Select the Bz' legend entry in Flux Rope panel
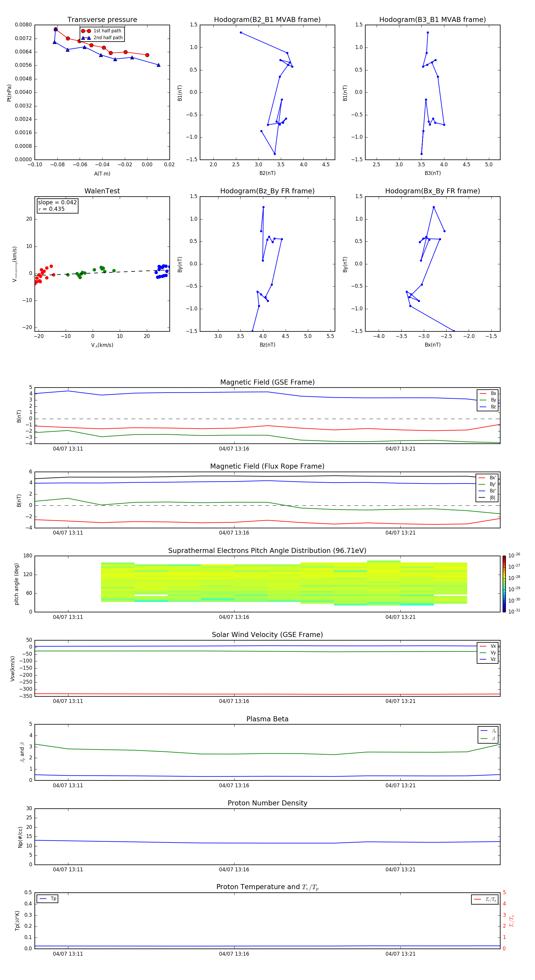 [487, 491]
